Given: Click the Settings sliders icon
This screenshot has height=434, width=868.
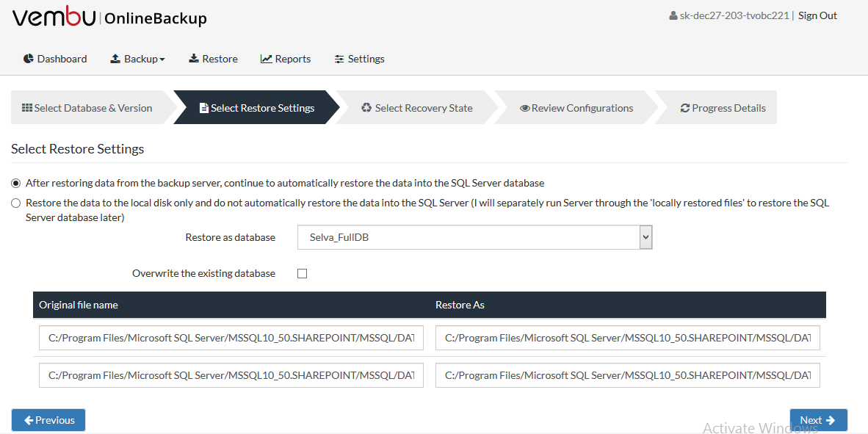Looking at the screenshot, I should pyautogui.click(x=339, y=59).
